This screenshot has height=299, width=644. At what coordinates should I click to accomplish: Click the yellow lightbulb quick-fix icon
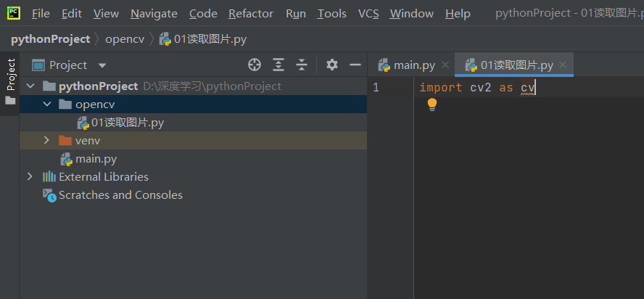click(x=432, y=105)
